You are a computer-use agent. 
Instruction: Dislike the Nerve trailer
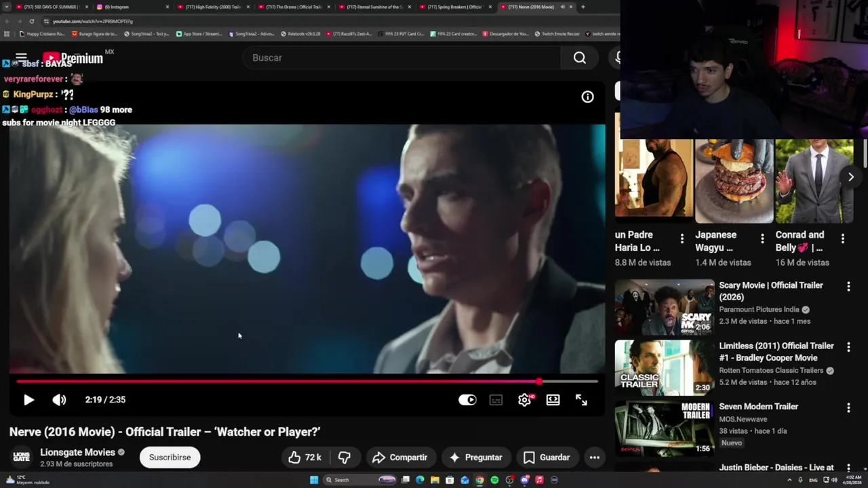344,457
